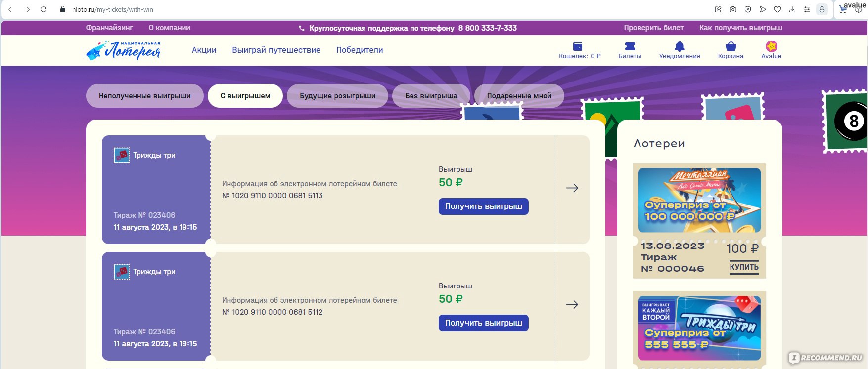Switch to Будущие розыгрыши tab
The width and height of the screenshot is (868, 369).
(x=337, y=96)
